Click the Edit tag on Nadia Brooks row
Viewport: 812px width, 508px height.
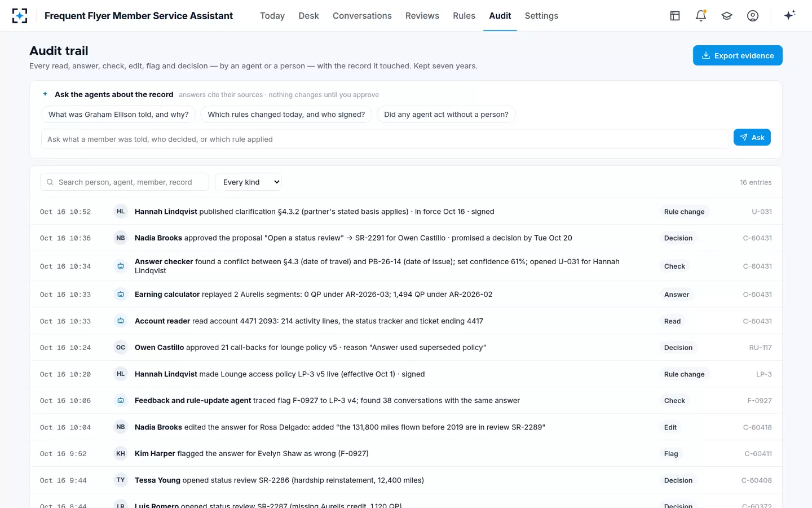(x=670, y=427)
